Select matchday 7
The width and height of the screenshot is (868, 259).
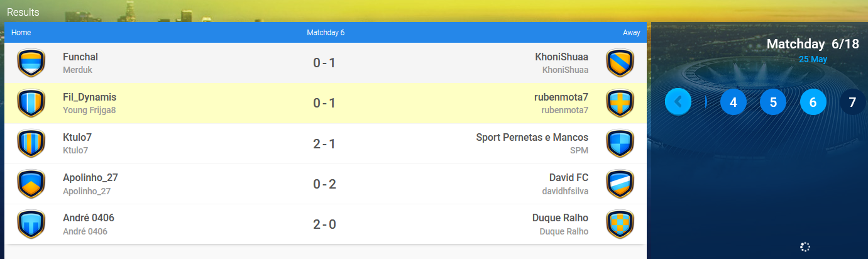point(853,102)
